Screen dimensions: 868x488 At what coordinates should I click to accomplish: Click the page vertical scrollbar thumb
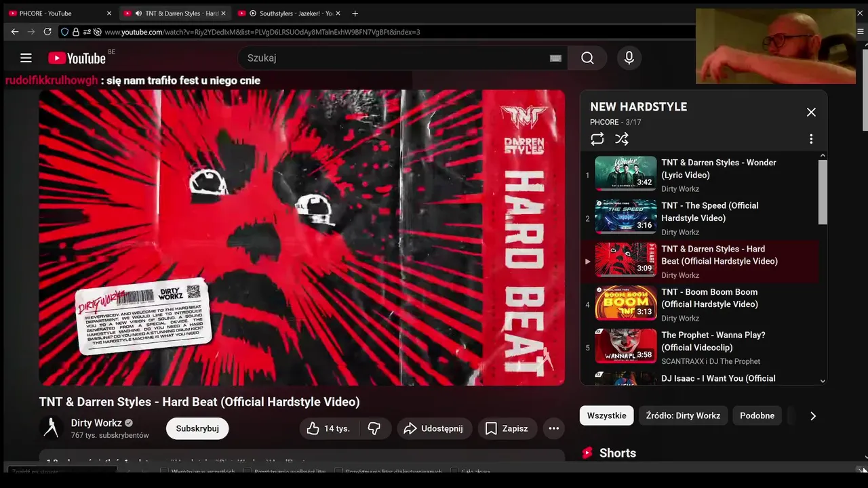click(x=865, y=91)
